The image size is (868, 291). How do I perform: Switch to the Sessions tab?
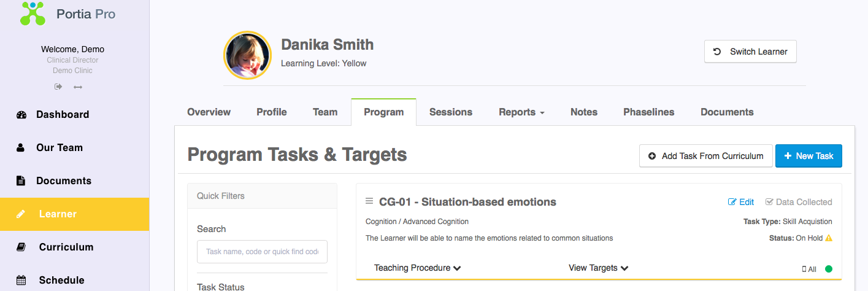pos(451,112)
